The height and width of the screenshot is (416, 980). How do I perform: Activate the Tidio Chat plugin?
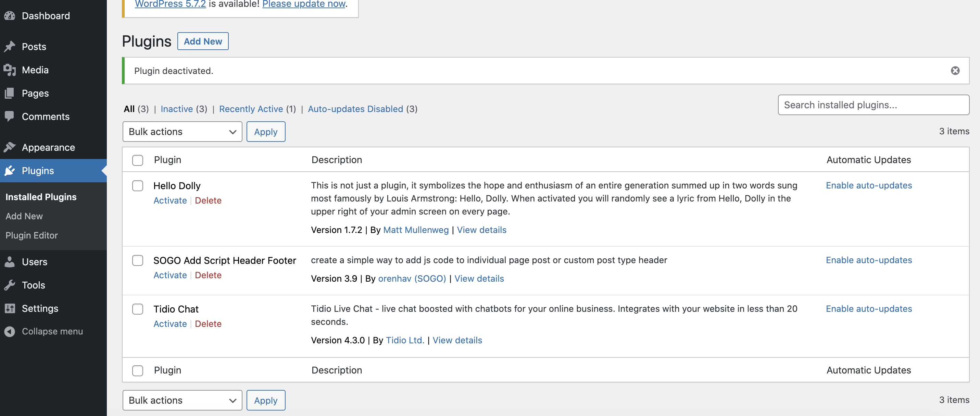click(170, 323)
